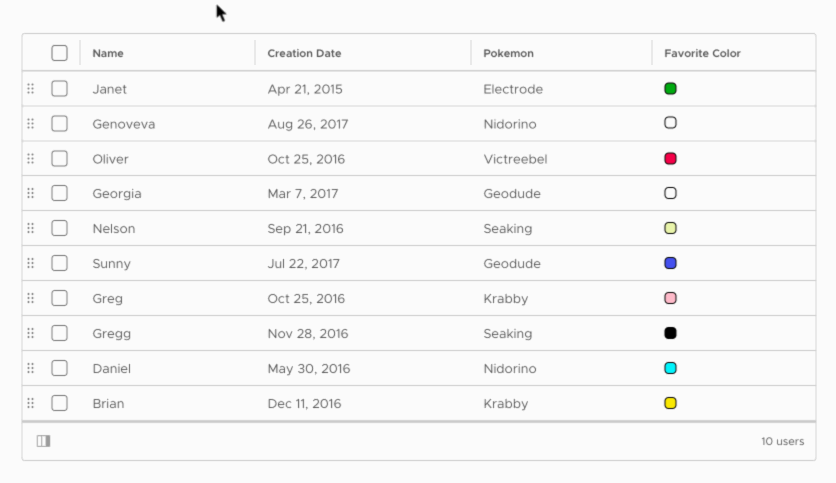Click the Favorite Color column header
Viewport: 836px width, 483px height.
(702, 53)
